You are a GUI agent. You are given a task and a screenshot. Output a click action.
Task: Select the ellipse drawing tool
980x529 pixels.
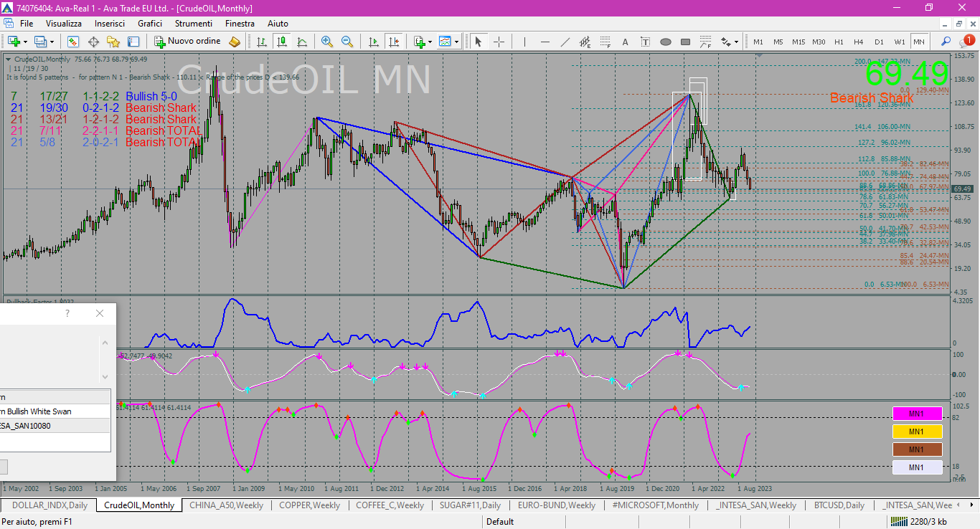(665, 42)
